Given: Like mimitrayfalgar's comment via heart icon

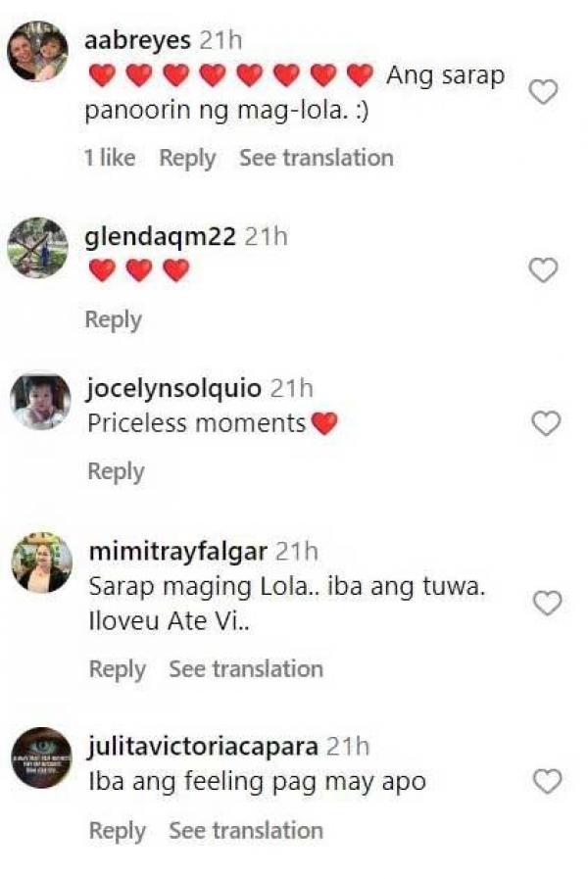Looking at the screenshot, I should coord(547,603).
